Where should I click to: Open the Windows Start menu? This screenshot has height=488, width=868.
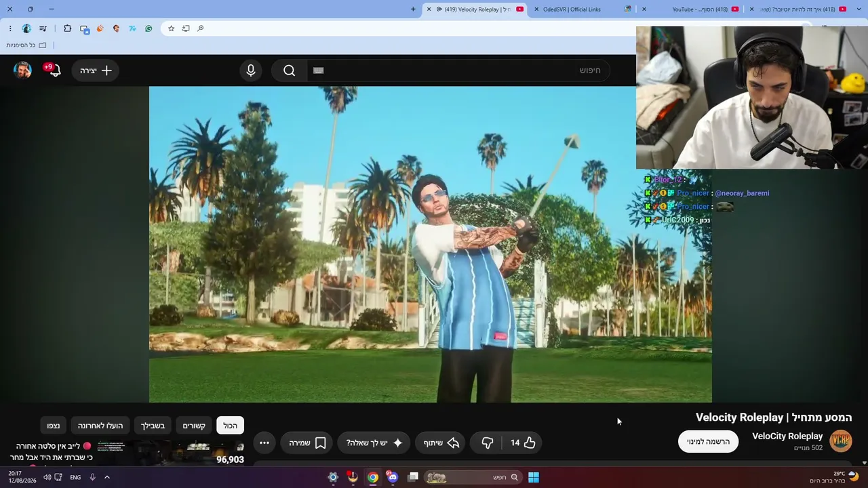tap(534, 477)
